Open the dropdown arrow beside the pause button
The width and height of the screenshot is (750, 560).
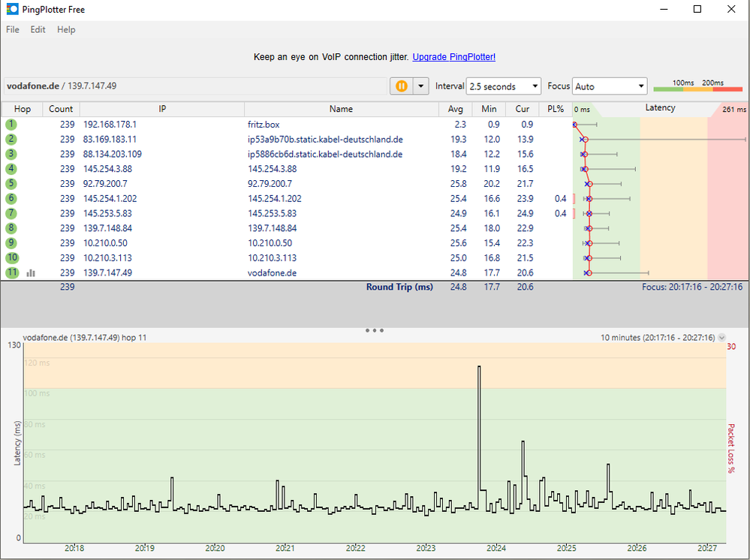[420, 86]
